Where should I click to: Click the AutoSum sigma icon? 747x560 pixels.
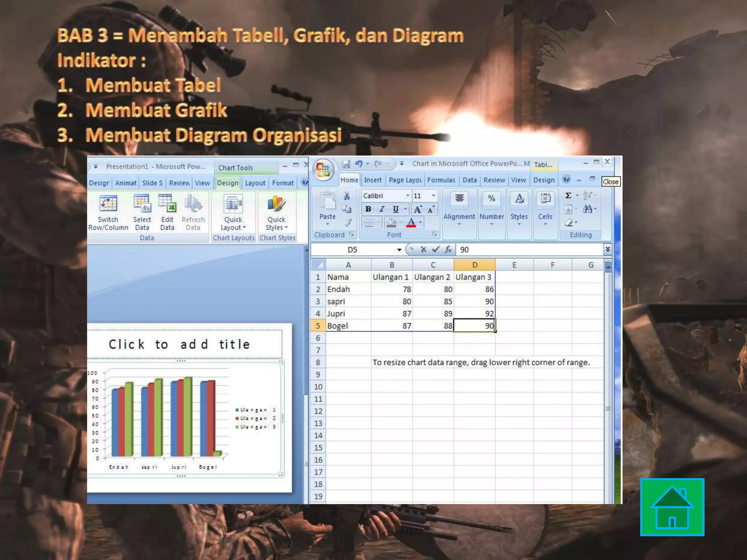click(x=568, y=196)
